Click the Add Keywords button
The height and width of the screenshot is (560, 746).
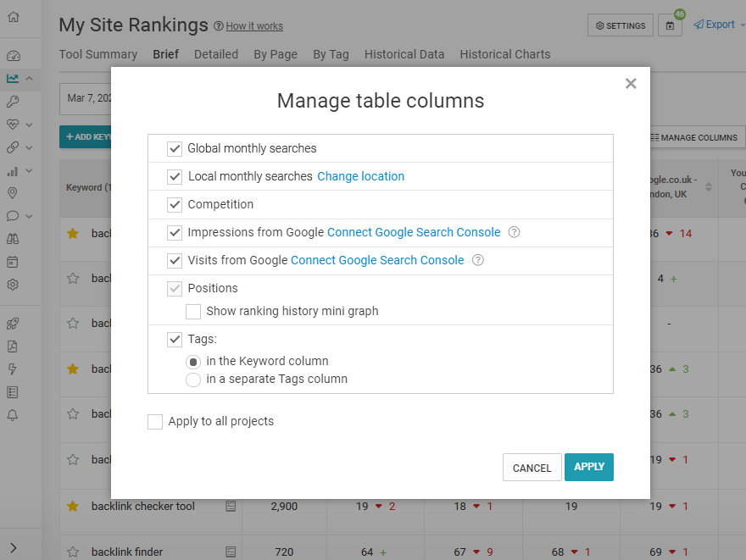click(85, 137)
